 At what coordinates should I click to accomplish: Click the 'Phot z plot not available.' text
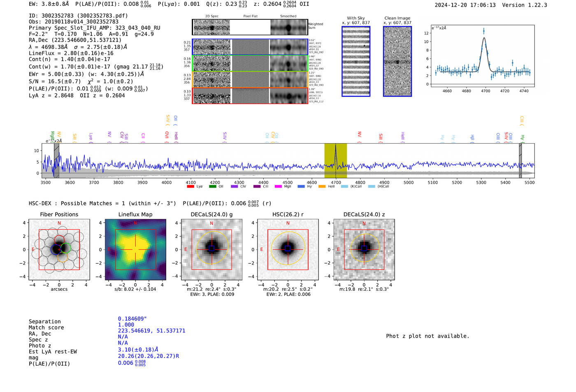tap(427, 336)
